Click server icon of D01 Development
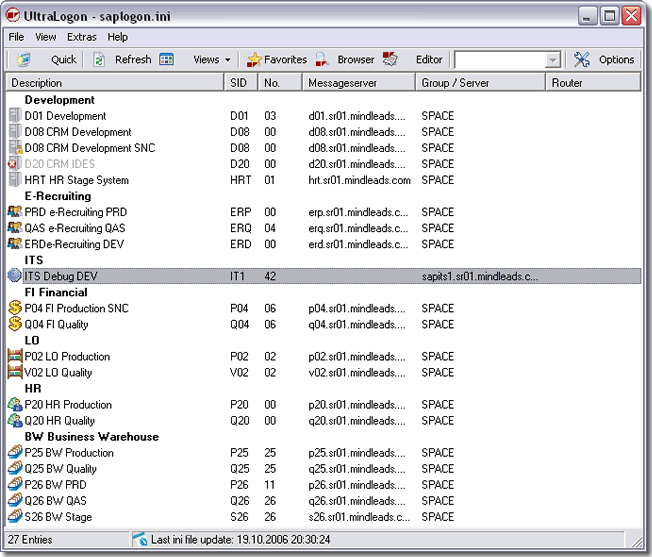This screenshot has width=652, height=557. 15,115
